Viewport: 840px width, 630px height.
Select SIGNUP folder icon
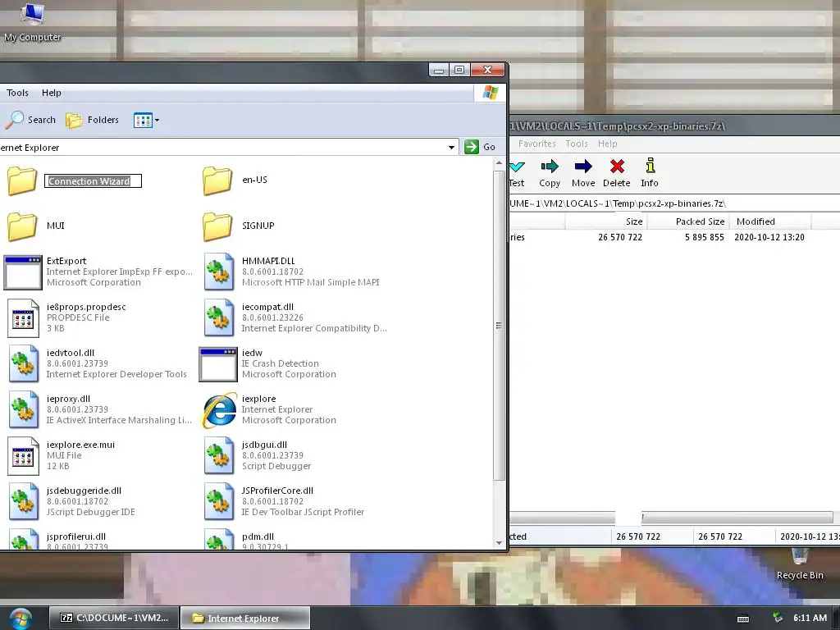[217, 226]
